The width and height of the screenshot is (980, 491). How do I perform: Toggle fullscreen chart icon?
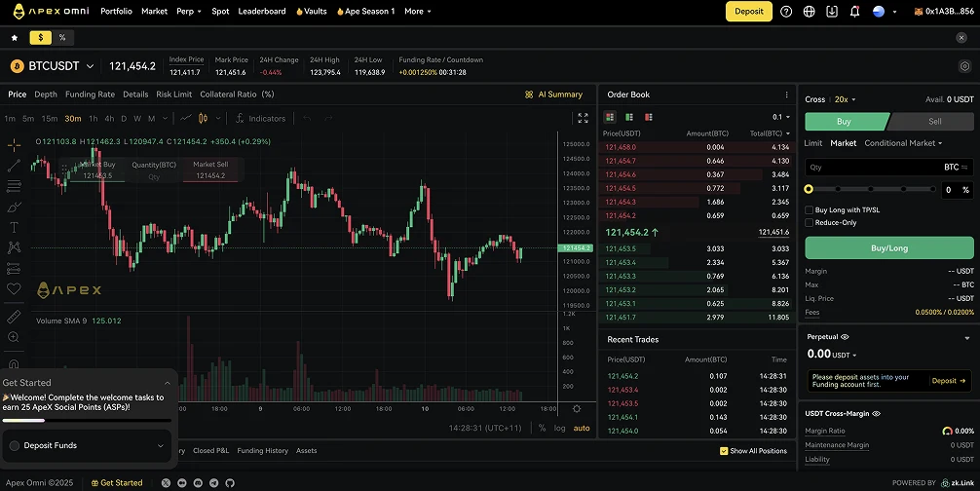(583, 118)
